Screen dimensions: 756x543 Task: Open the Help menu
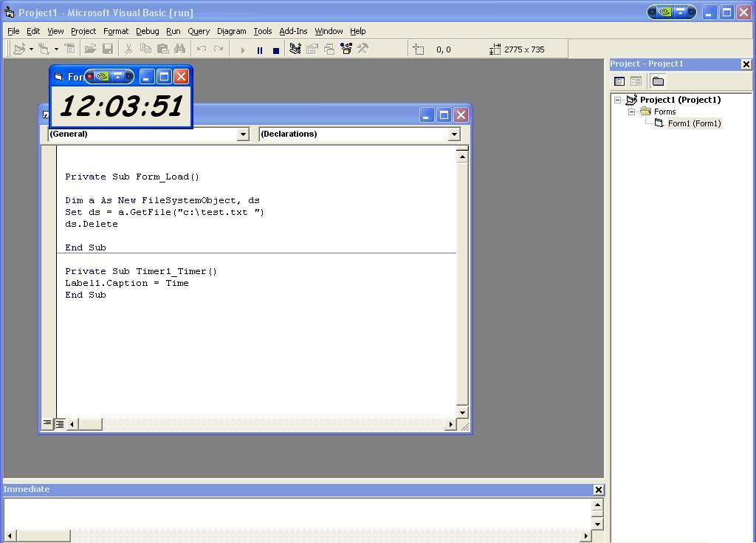358,31
